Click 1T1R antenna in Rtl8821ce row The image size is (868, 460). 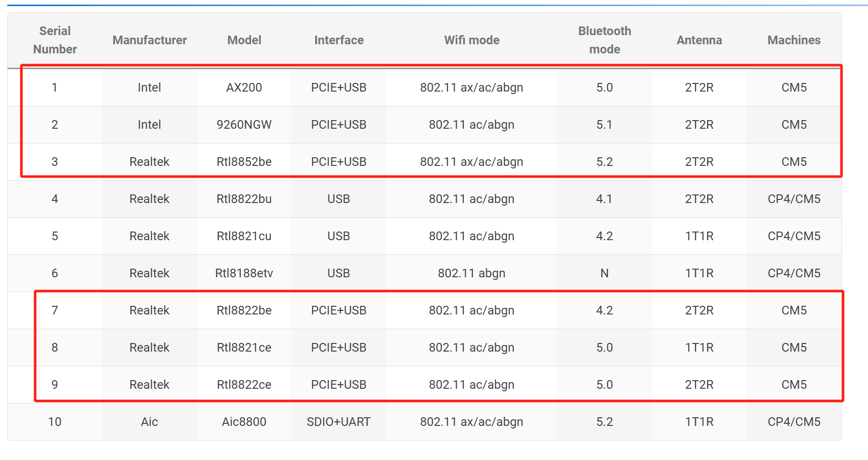point(699,348)
